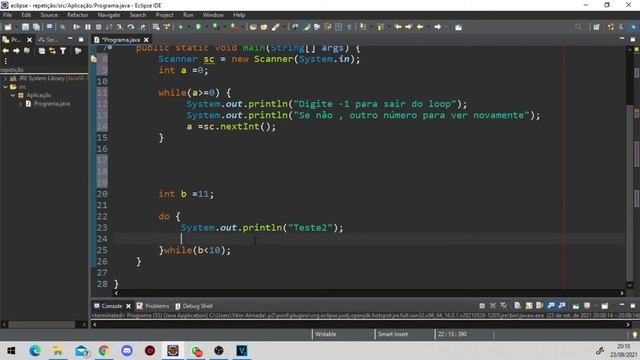Click the Back navigation arrow in toolbar
640x360 pixels.
pyautogui.click(x=420, y=27)
